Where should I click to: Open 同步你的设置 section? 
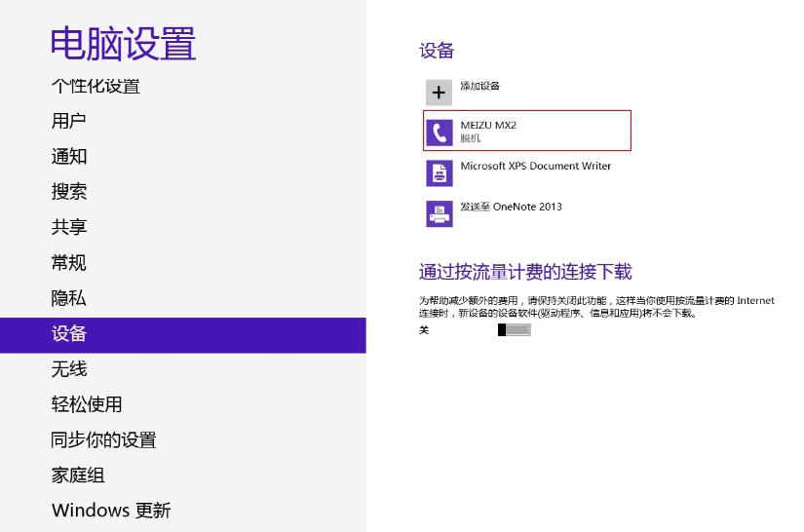coord(103,439)
